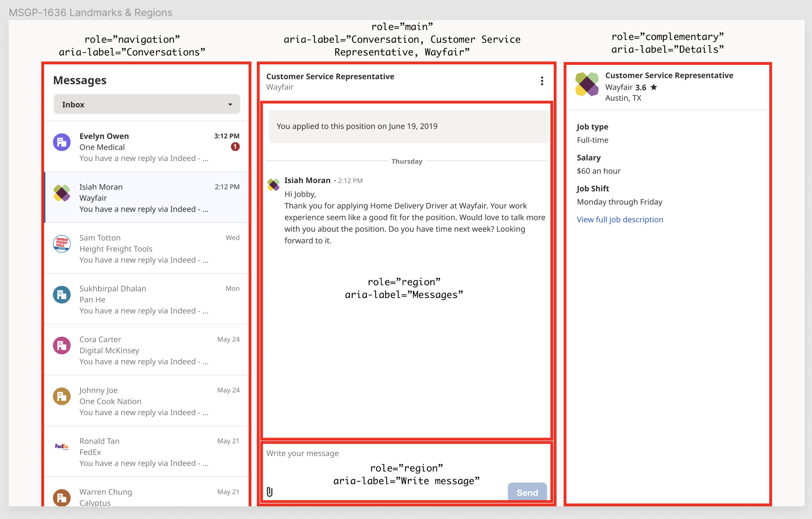Open the View full job description link
812x519 pixels.
pyautogui.click(x=620, y=219)
